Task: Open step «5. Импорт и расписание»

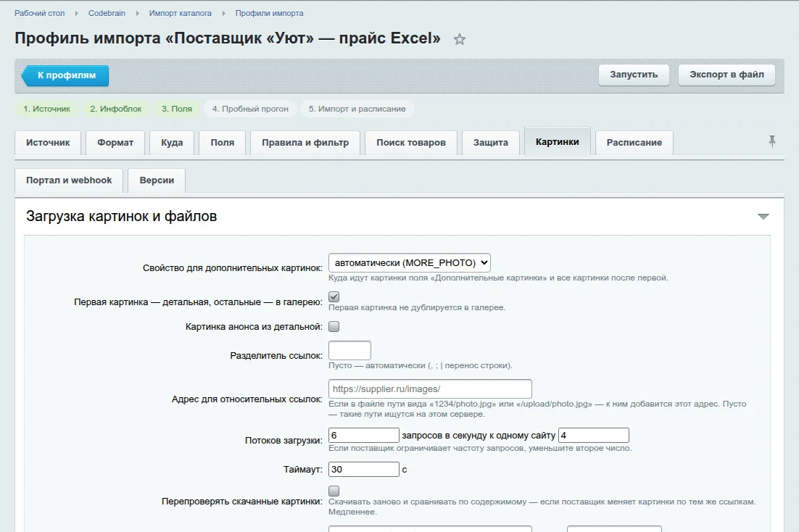Action: tap(357, 109)
